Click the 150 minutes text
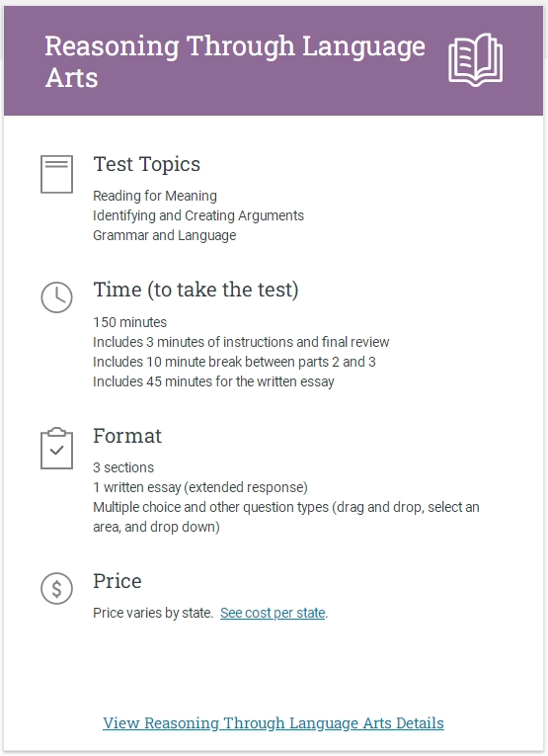This screenshot has height=756, width=548. click(x=130, y=322)
